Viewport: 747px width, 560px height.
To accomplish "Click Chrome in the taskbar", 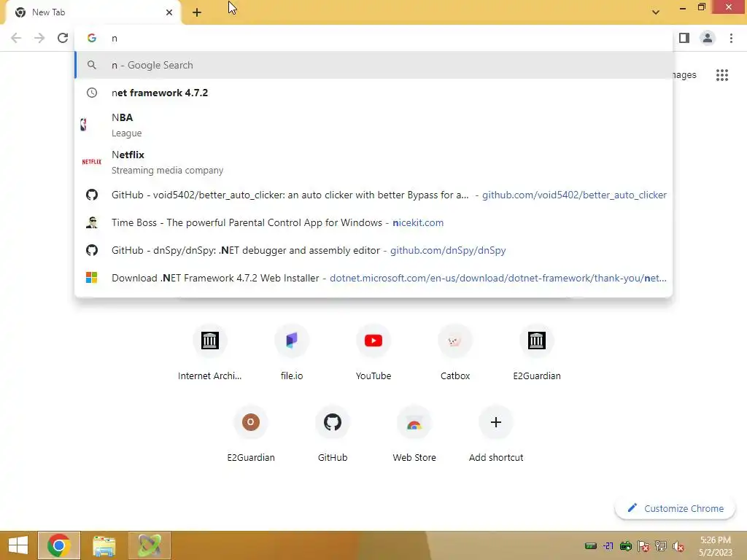I will coord(59,545).
